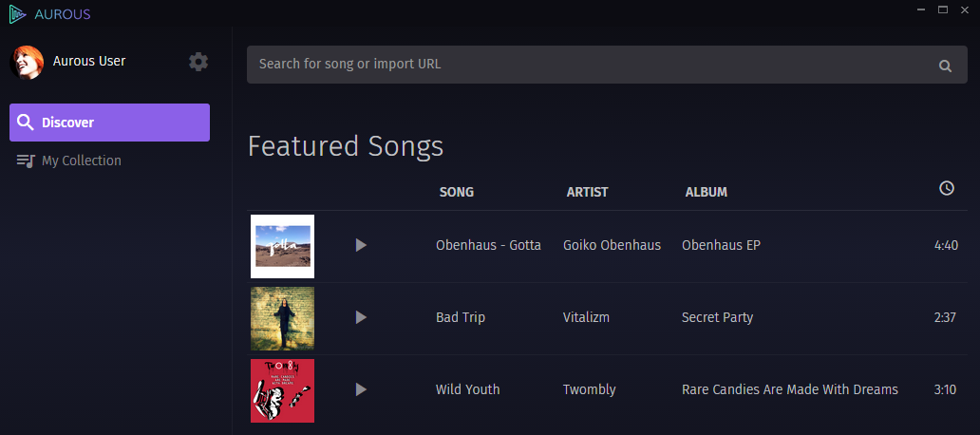The image size is (980, 435).
Task: Play the song Bad Trip
Action: (361, 317)
